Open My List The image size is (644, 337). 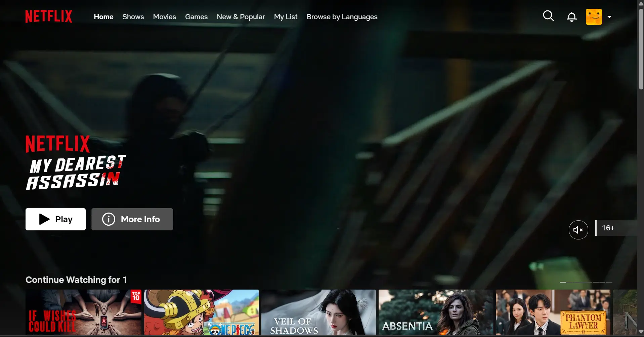click(286, 17)
